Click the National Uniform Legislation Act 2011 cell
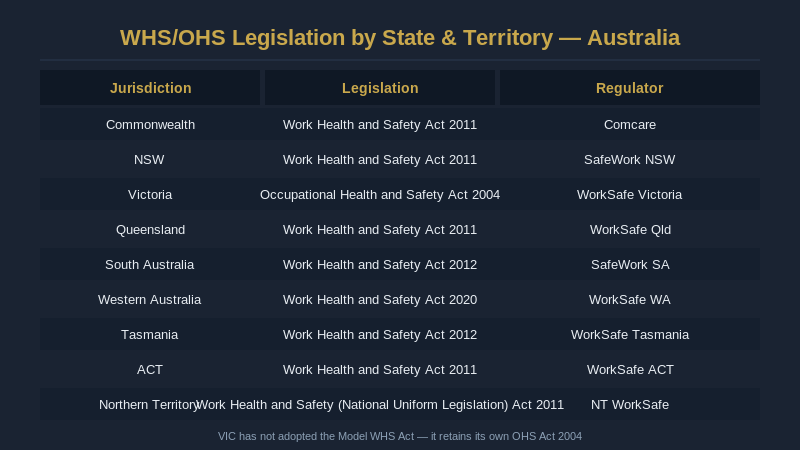 [380, 405]
